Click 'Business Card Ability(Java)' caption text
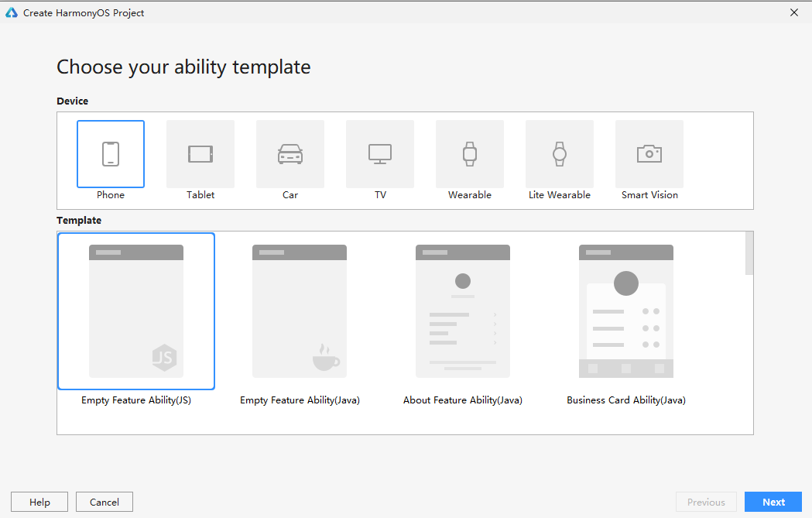The width and height of the screenshot is (812, 518). (626, 400)
